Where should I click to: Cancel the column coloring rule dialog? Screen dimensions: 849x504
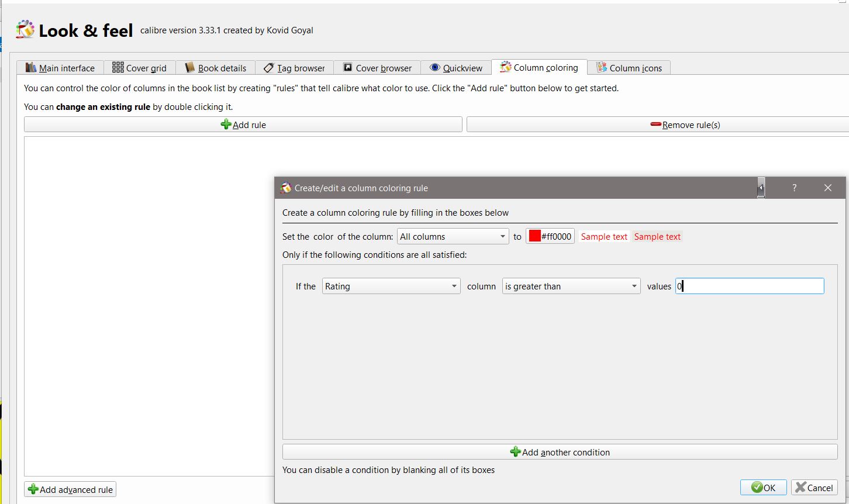click(814, 488)
